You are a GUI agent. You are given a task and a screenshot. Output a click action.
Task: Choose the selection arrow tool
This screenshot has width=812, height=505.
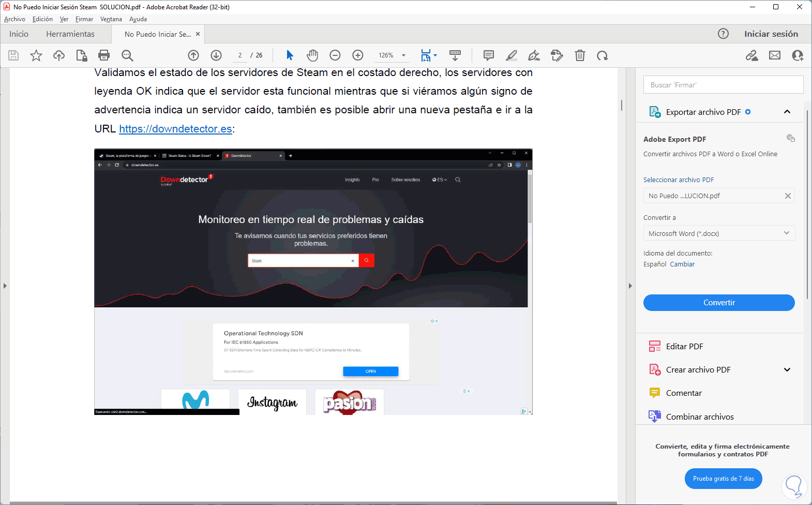pos(290,55)
